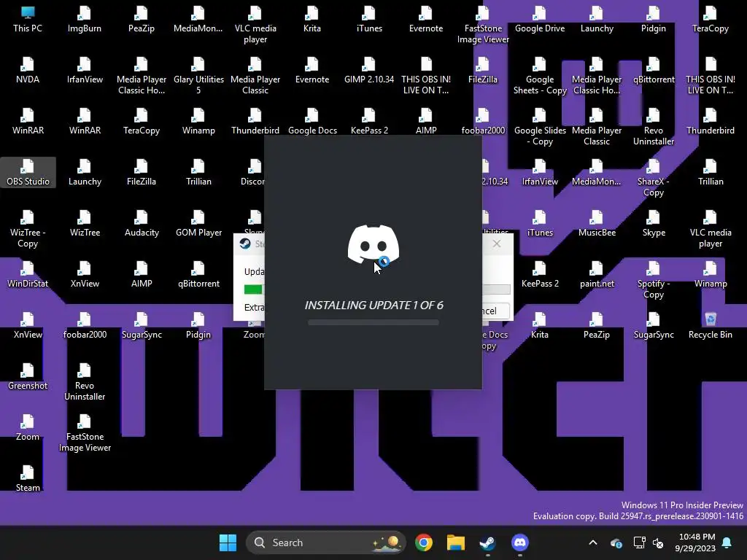Select the Spotify - Copy shortcut
747x560 pixels.
(654, 280)
